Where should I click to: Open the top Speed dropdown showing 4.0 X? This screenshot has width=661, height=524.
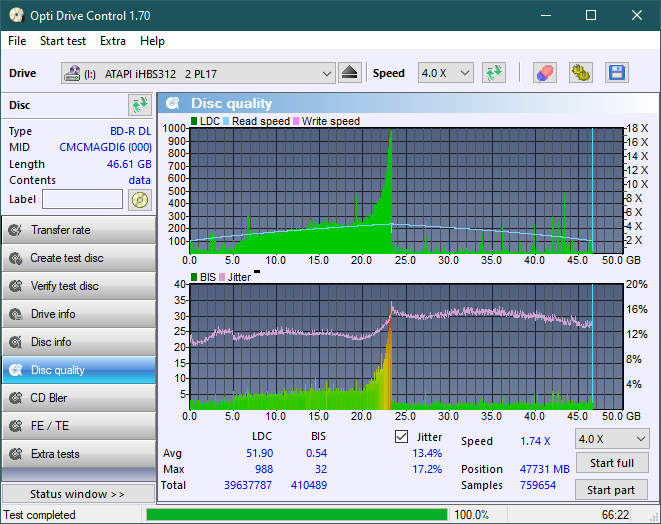[445, 73]
